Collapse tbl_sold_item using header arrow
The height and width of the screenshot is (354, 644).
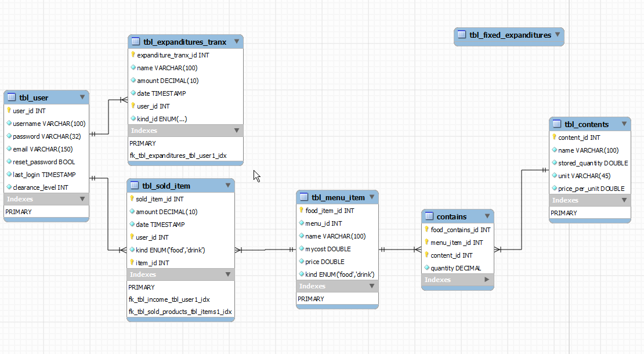(x=228, y=185)
